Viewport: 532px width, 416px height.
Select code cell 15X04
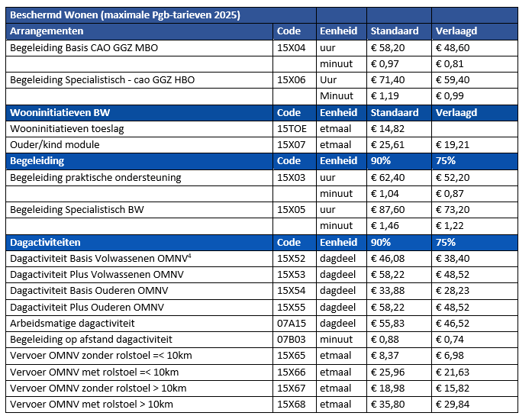[291, 47]
